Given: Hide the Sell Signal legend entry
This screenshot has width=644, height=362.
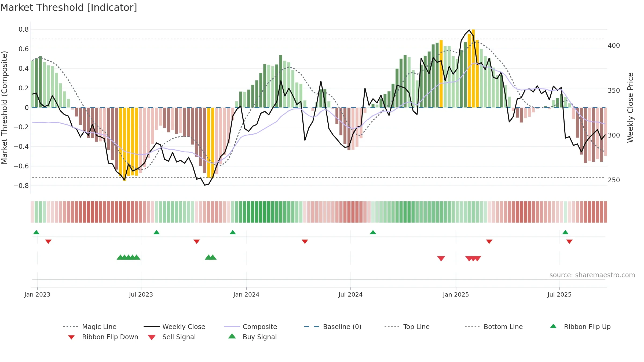Looking at the screenshot, I should click(x=172, y=337).
